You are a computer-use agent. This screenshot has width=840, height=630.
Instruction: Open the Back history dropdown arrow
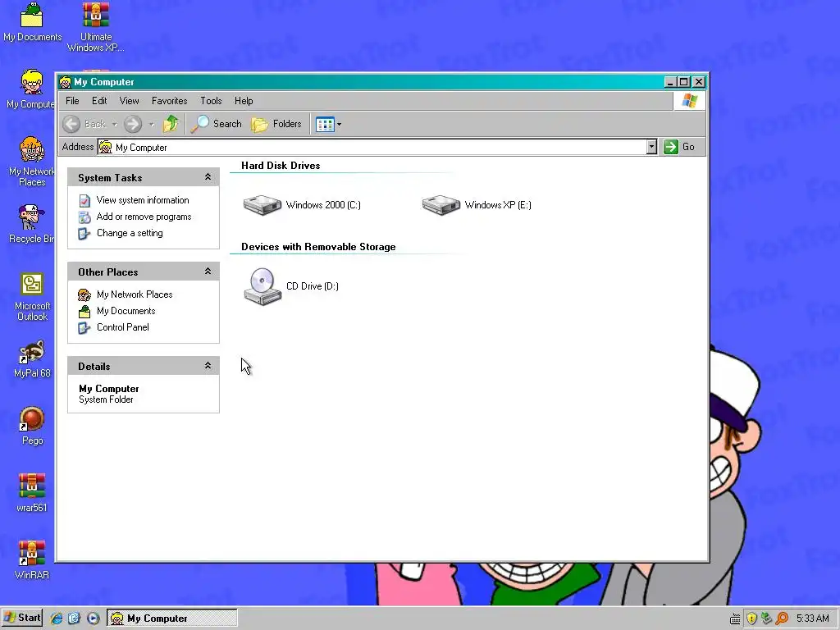coord(115,125)
